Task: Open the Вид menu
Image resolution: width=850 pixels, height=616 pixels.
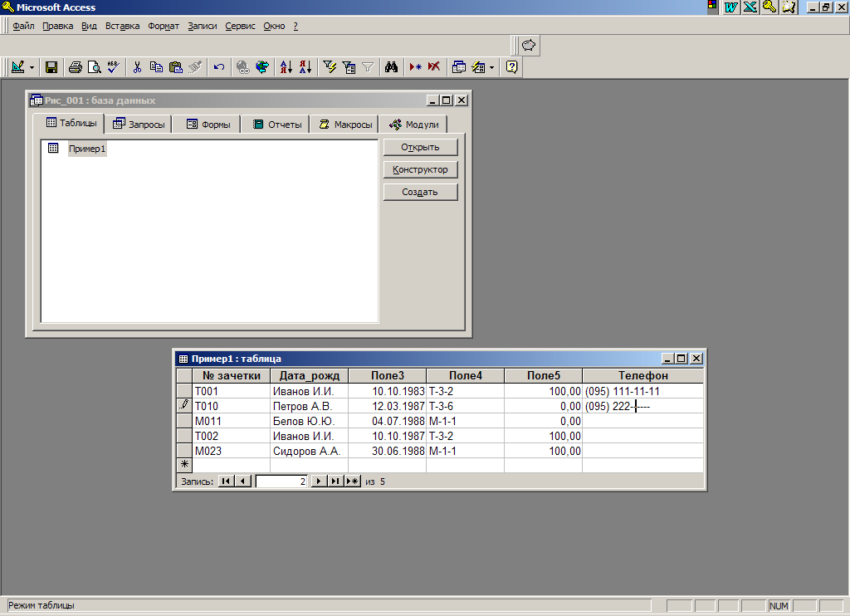Action: (x=89, y=26)
